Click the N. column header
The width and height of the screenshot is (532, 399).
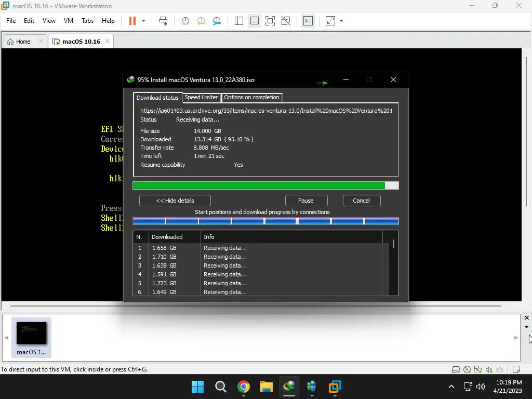pos(141,237)
